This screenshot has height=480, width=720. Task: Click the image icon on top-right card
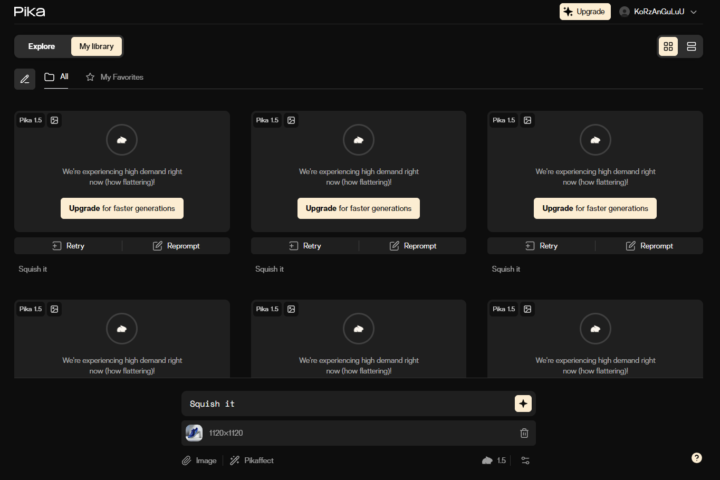[528, 120]
